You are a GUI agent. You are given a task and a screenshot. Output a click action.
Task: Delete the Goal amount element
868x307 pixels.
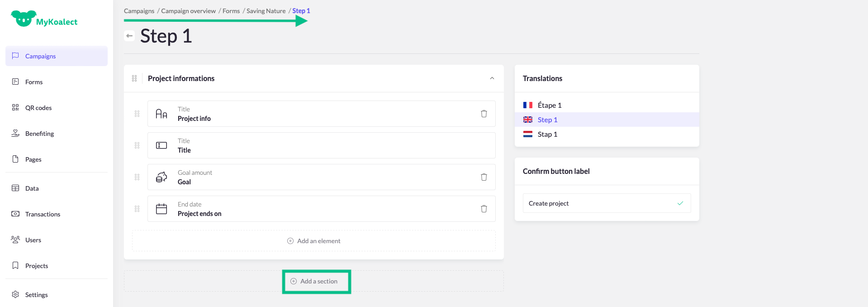pyautogui.click(x=484, y=177)
